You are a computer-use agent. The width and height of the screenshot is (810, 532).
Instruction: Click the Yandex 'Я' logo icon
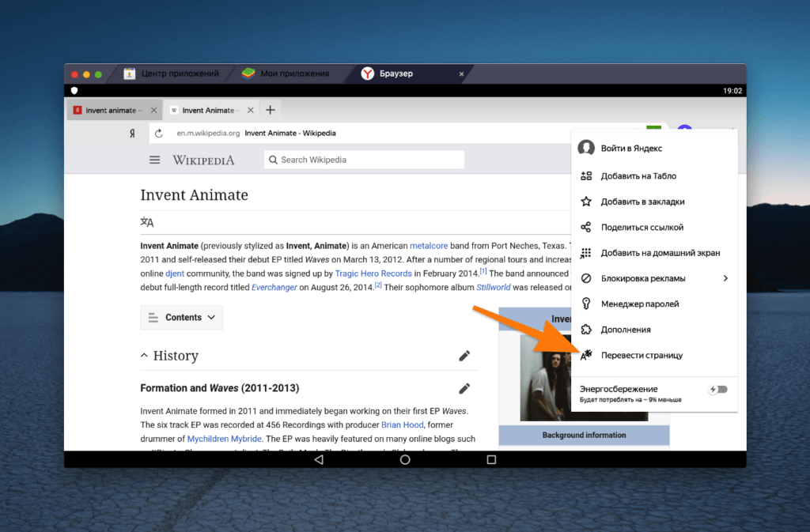click(132, 133)
